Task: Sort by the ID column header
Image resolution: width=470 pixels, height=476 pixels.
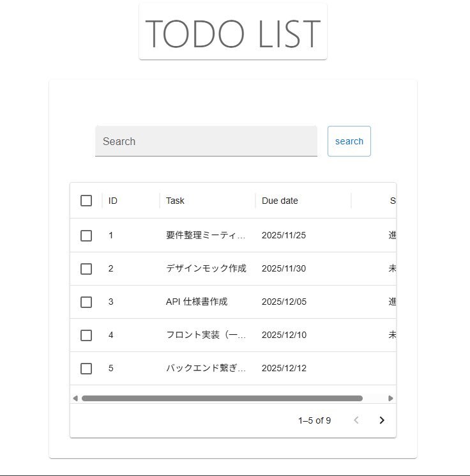Action: [x=113, y=201]
